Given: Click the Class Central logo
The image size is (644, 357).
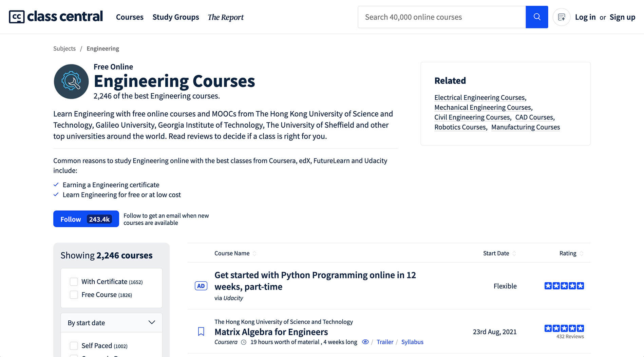Looking at the screenshot, I should pos(56,17).
